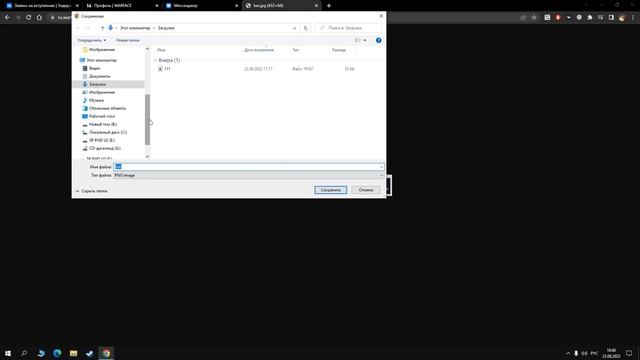The image size is (640, 360).
Task: Switch to the Профиль | WARFACE browser tab
Action: [x=121, y=6]
